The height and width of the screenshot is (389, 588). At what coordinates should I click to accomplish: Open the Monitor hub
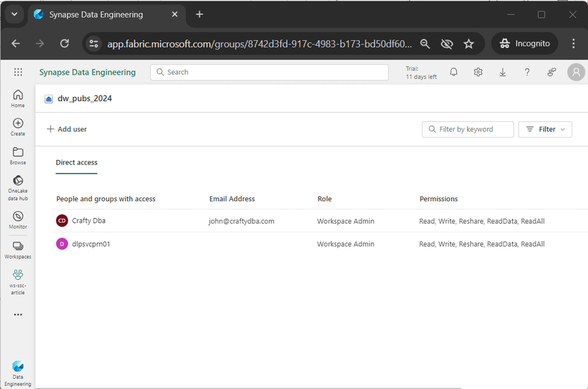[x=18, y=220]
